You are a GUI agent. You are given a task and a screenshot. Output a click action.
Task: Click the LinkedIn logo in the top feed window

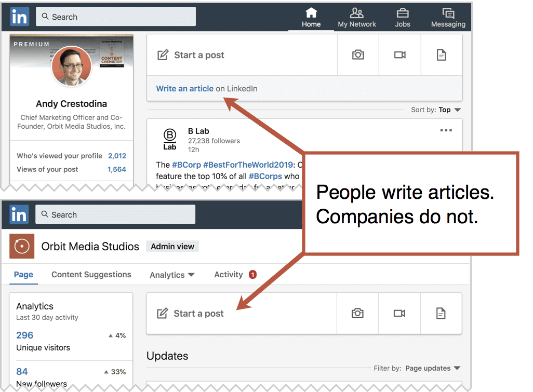19,17
